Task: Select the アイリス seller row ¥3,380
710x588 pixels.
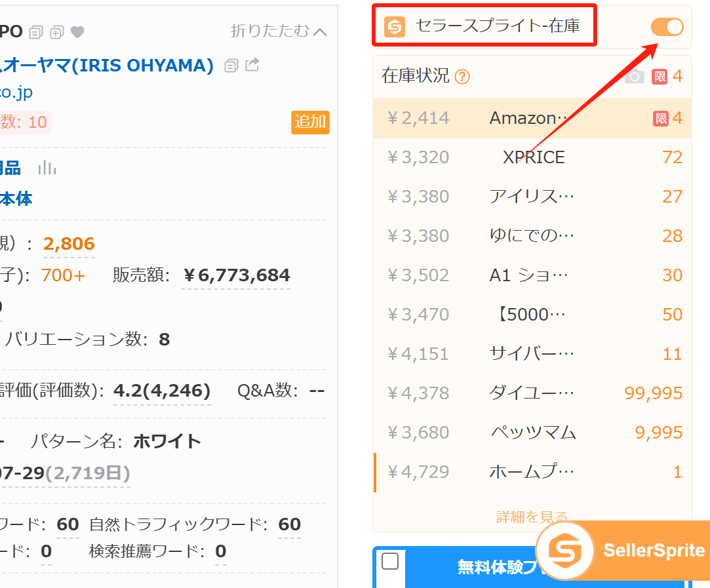Action: coord(532,197)
